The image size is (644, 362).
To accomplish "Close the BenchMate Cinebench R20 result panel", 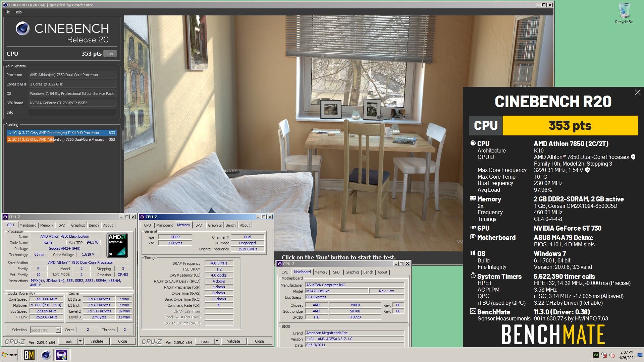I will pos(638,93).
